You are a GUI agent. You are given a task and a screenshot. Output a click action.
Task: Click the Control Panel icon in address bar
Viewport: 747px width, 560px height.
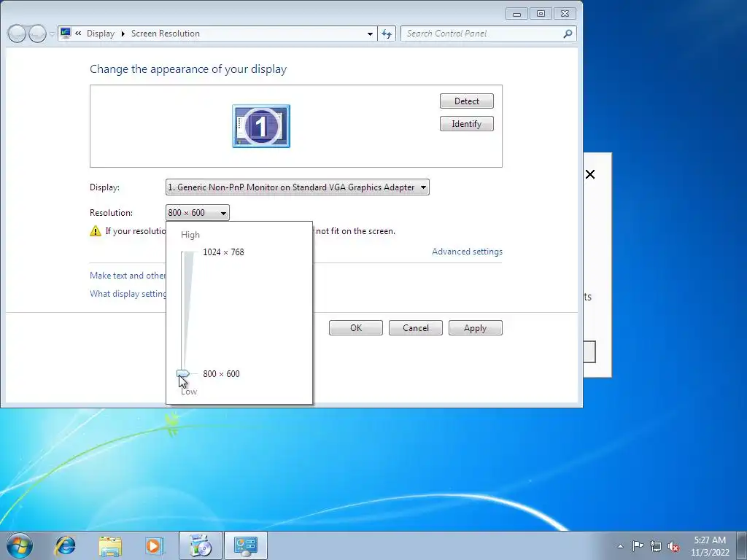(x=66, y=34)
